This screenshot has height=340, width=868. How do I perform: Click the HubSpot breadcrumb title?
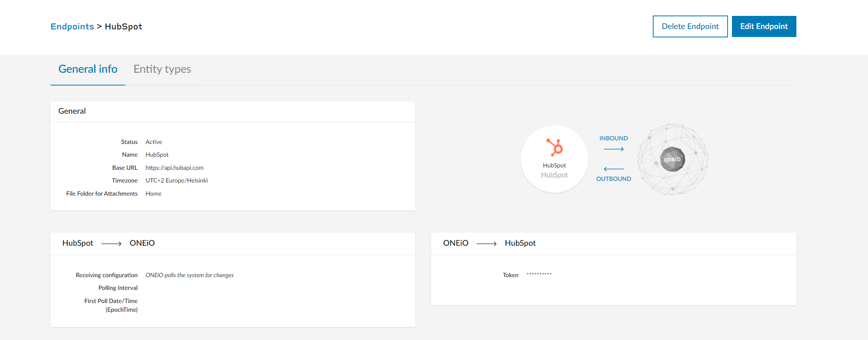click(x=123, y=26)
